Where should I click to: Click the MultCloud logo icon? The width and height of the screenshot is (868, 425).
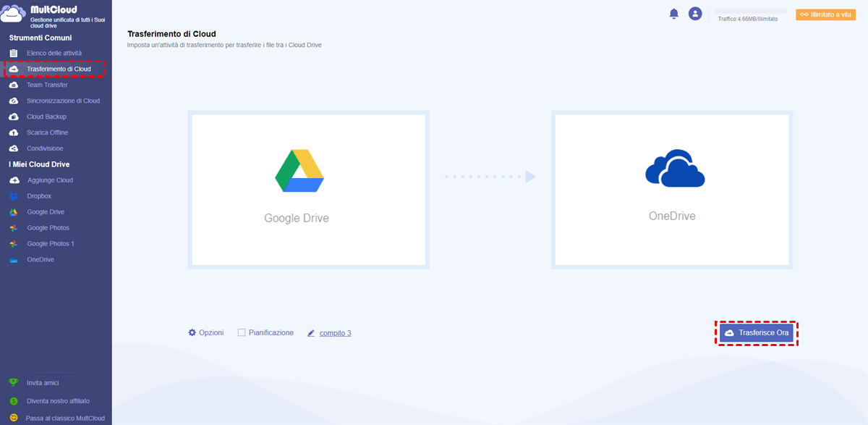[x=14, y=14]
